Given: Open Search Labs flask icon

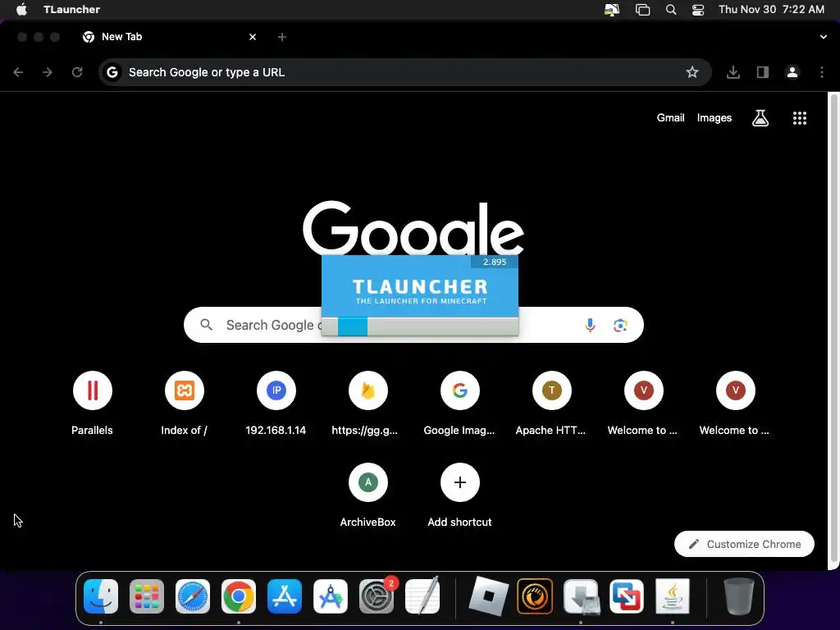Looking at the screenshot, I should 760,118.
